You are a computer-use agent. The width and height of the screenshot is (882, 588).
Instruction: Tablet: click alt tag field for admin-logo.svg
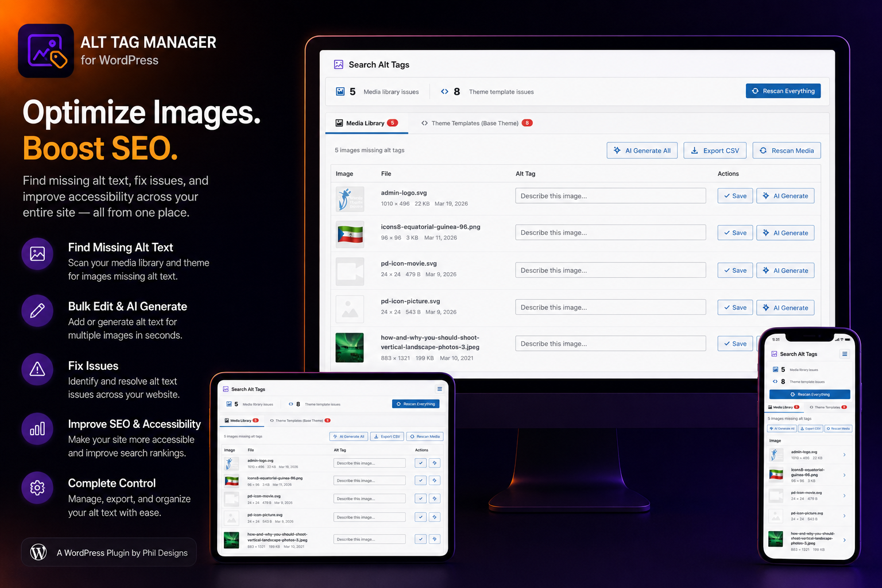pyautogui.click(x=369, y=463)
